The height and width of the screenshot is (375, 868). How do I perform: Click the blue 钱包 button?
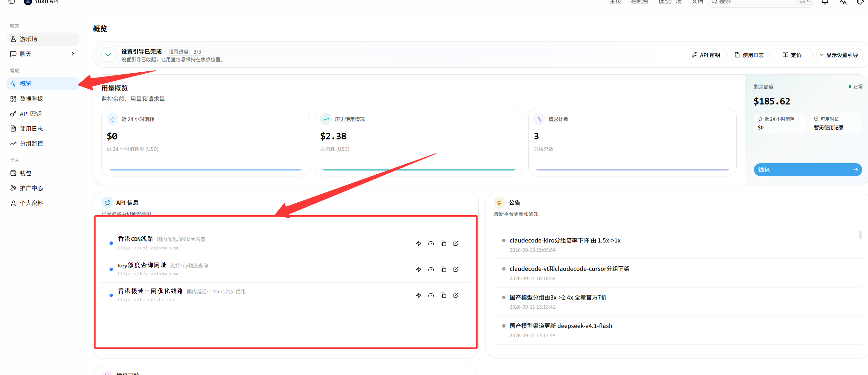pos(808,170)
